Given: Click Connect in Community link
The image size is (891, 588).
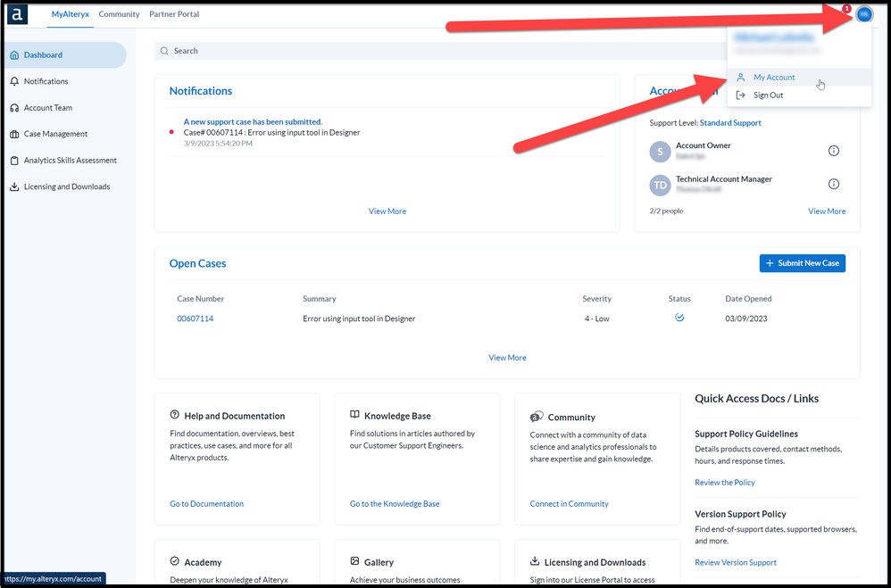Looking at the screenshot, I should (x=569, y=504).
